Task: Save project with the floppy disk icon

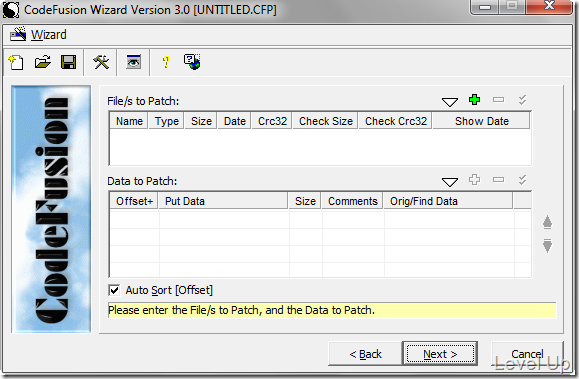Action: point(68,62)
